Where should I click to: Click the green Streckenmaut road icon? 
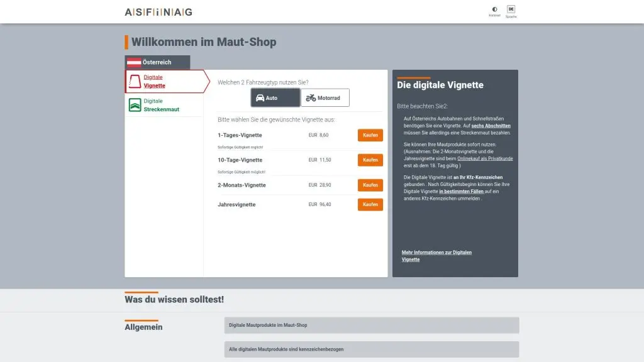135,105
